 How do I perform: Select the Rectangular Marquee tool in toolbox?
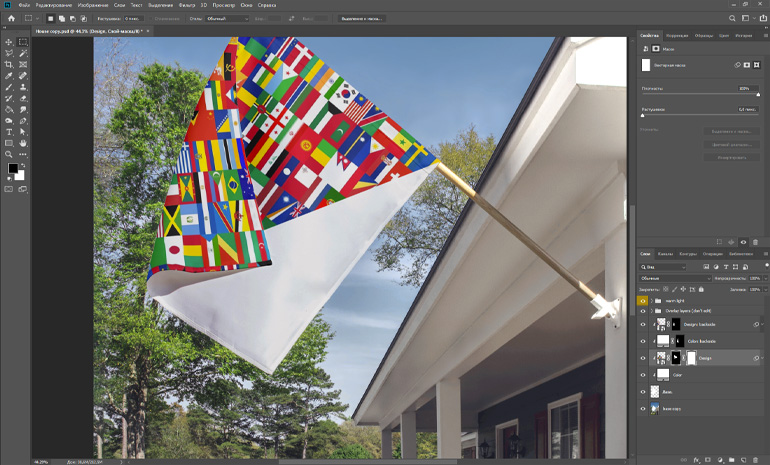coord(23,42)
